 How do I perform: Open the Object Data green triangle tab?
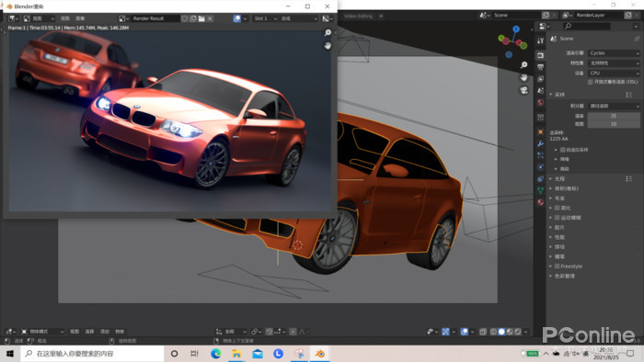tap(541, 190)
